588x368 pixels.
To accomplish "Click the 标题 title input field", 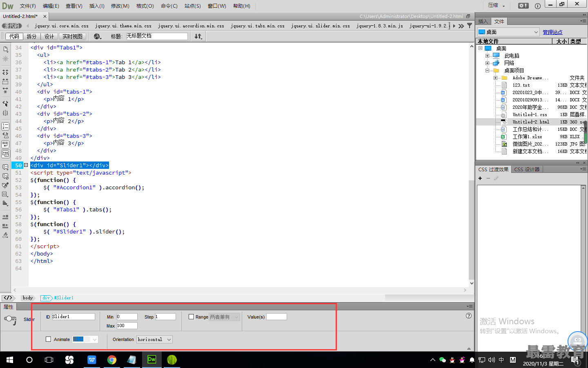I will click(157, 36).
